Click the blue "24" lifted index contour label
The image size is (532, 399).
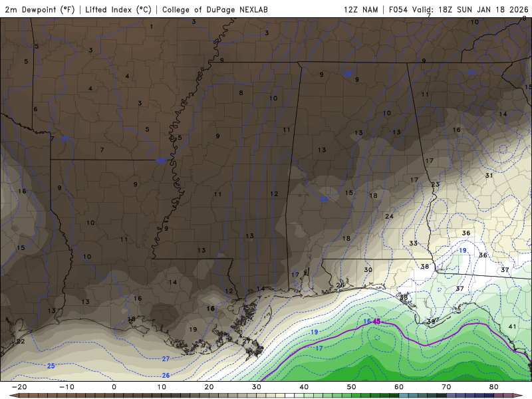tap(324, 199)
